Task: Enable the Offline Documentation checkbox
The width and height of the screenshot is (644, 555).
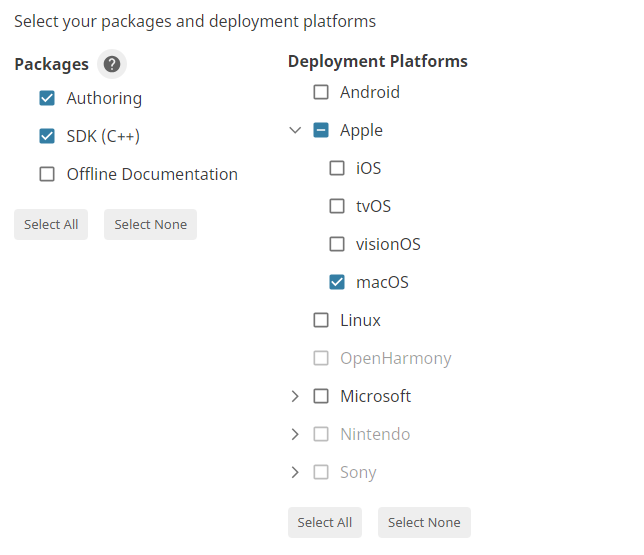Action: (47, 174)
